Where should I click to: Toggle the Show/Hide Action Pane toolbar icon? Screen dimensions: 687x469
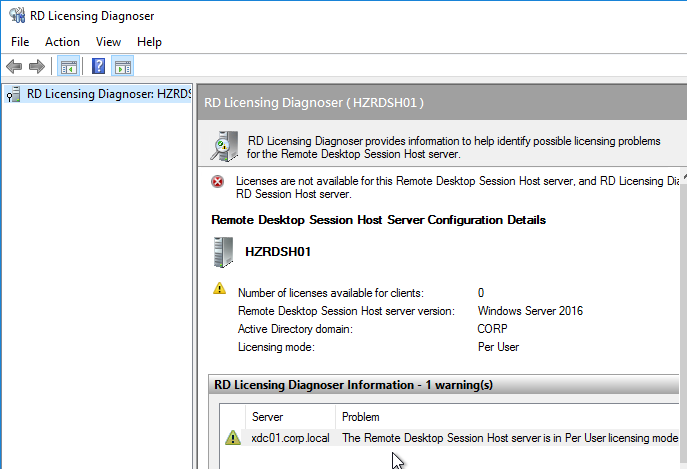coord(123,67)
